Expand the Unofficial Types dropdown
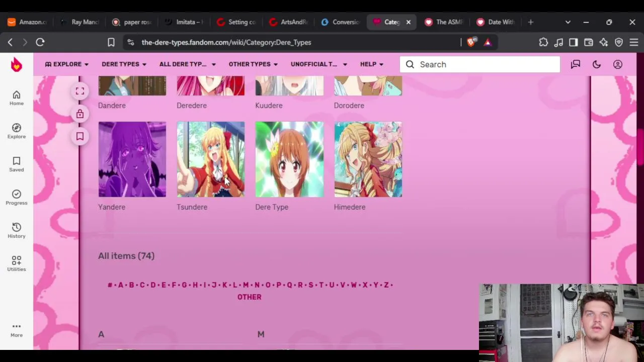 click(318, 64)
